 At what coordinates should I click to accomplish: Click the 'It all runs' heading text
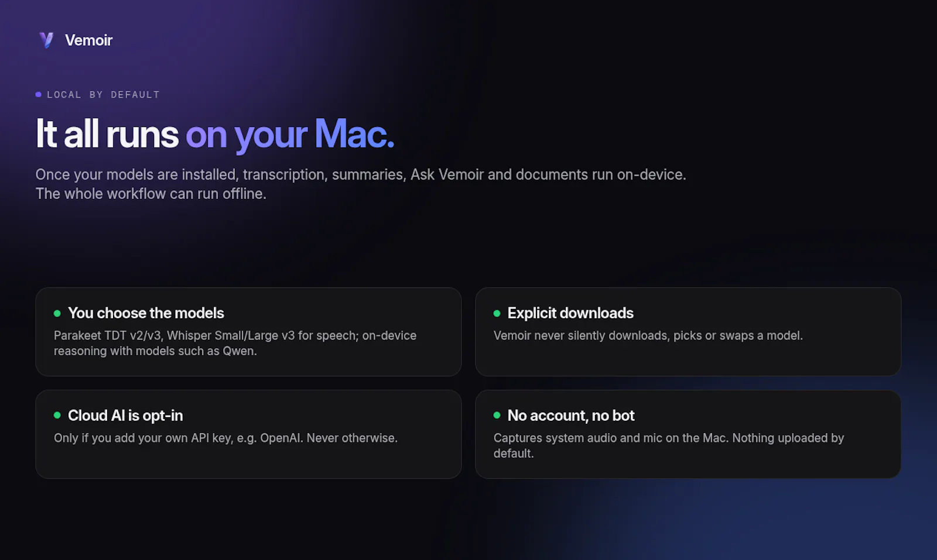coord(107,134)
